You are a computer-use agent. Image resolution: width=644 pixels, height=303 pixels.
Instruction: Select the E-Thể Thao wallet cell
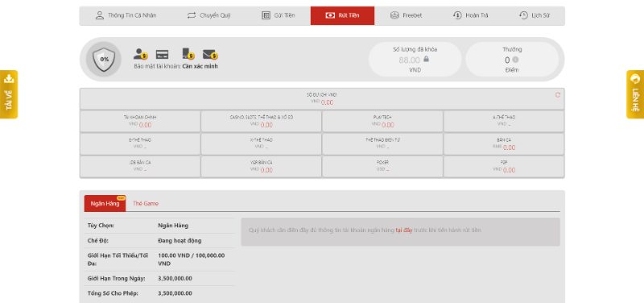(140, 144)
